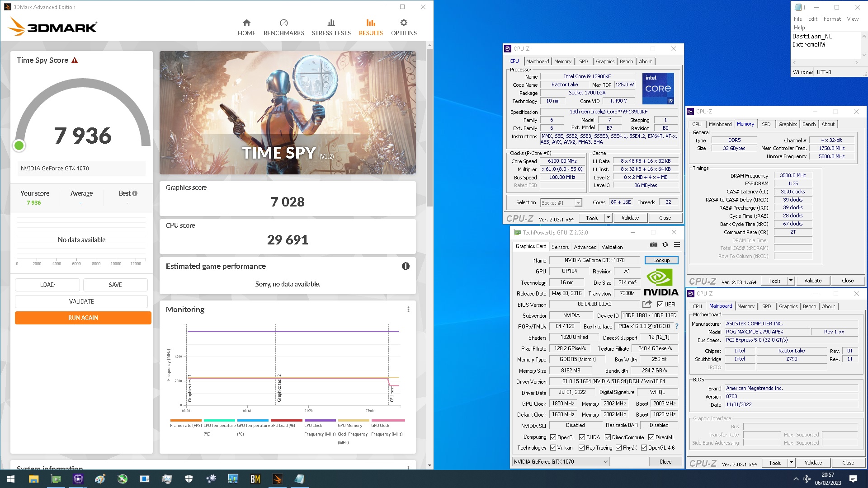Switch to GPU-Z in the taskbar
Viewport: 868px width, 488px height.
point(56,479)
